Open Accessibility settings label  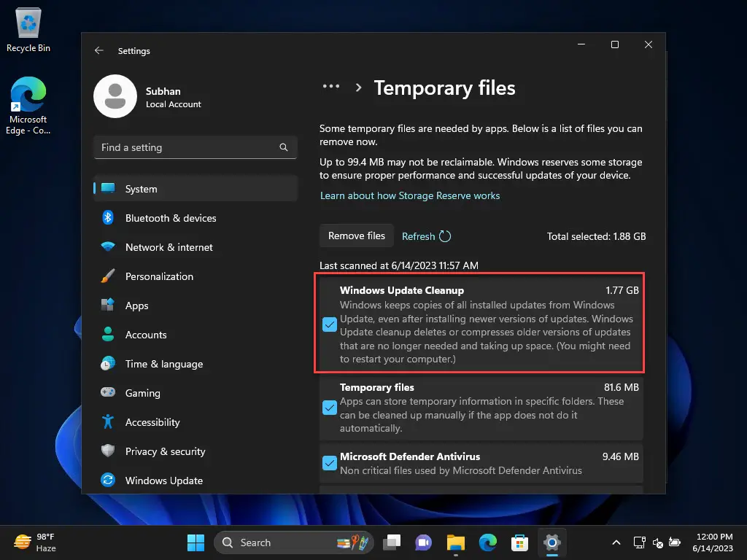152,422
